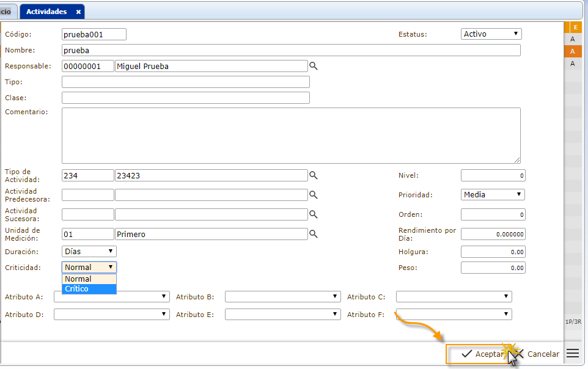Focus the Nombre input field

pos(291,50)
